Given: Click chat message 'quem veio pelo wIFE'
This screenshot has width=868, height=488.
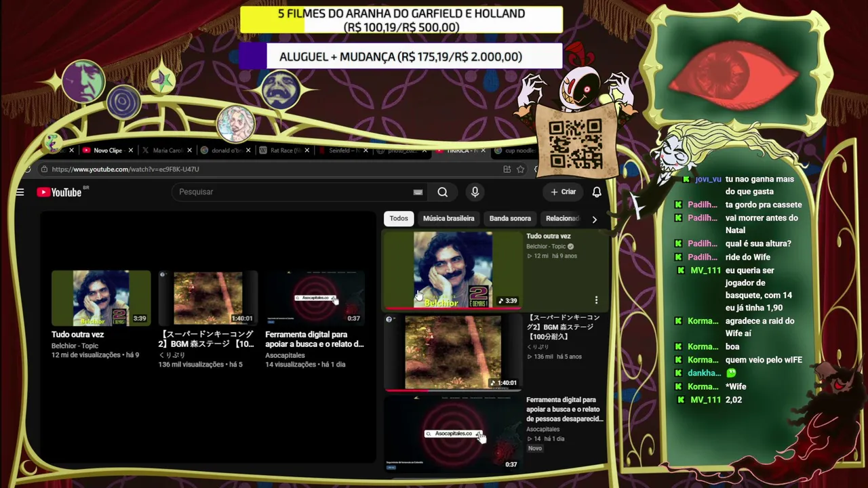Looking at the screenshot, I should coord(764,360).
